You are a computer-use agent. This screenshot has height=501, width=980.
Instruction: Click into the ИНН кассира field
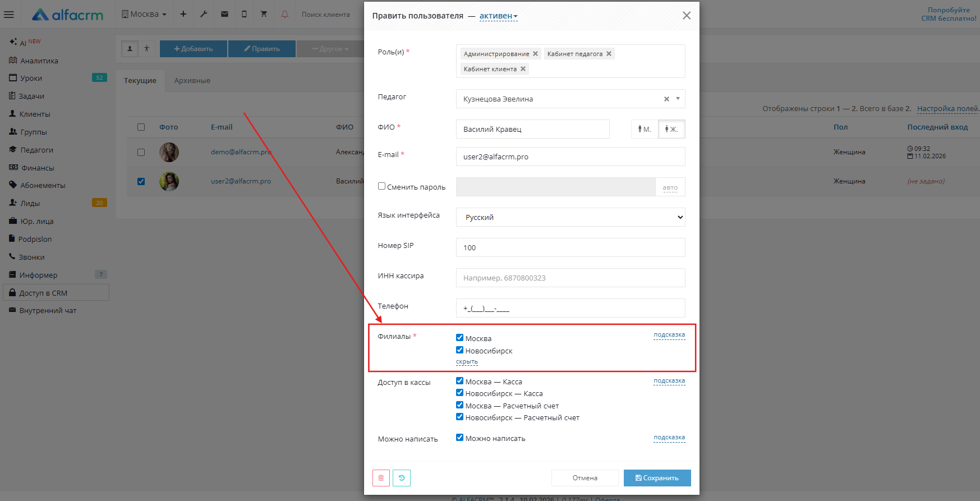coord(570,278)
